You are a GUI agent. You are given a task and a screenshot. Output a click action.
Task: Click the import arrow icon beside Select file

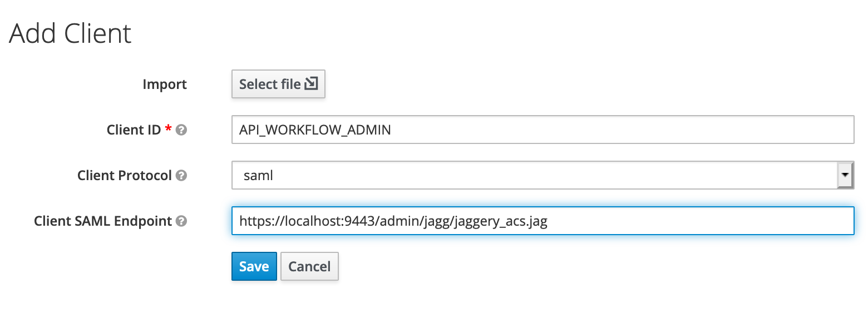pos(312,84)
